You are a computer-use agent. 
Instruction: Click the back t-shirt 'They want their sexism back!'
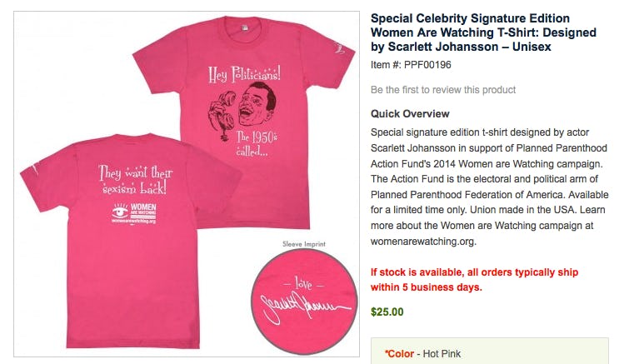(x=132, y=241)
